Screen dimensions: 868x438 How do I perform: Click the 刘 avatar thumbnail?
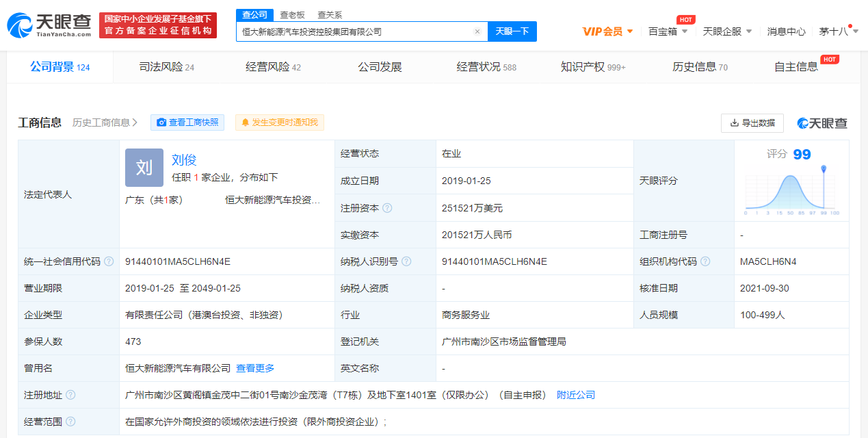(144, 168)
